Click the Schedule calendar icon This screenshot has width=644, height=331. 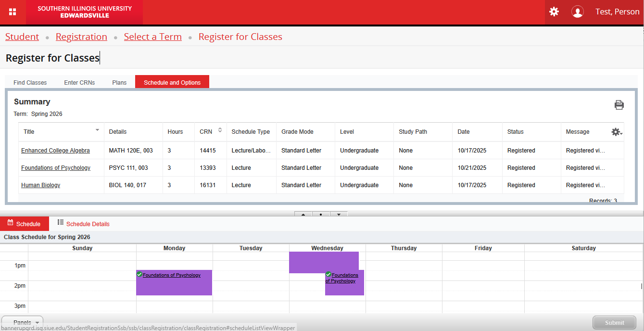[10, 223]
